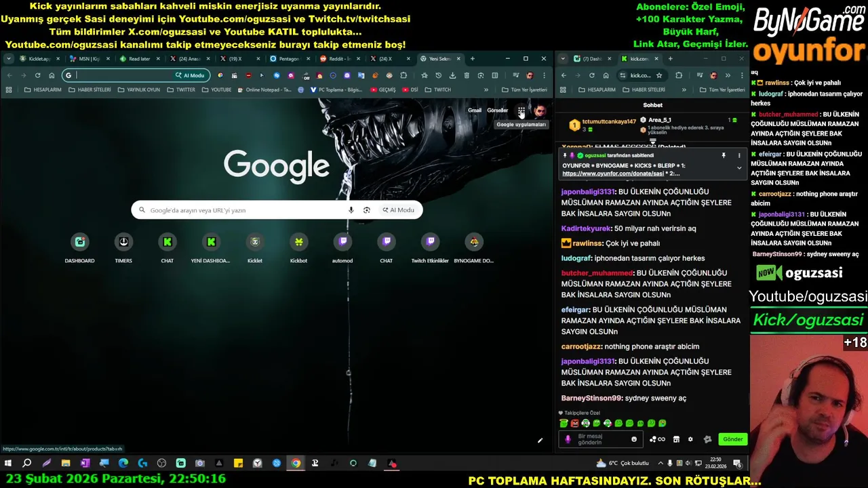The width and height of the screenshot is (868, 488).
Task: Open the Kicklet shortcut tile
Action: point(255,247)
